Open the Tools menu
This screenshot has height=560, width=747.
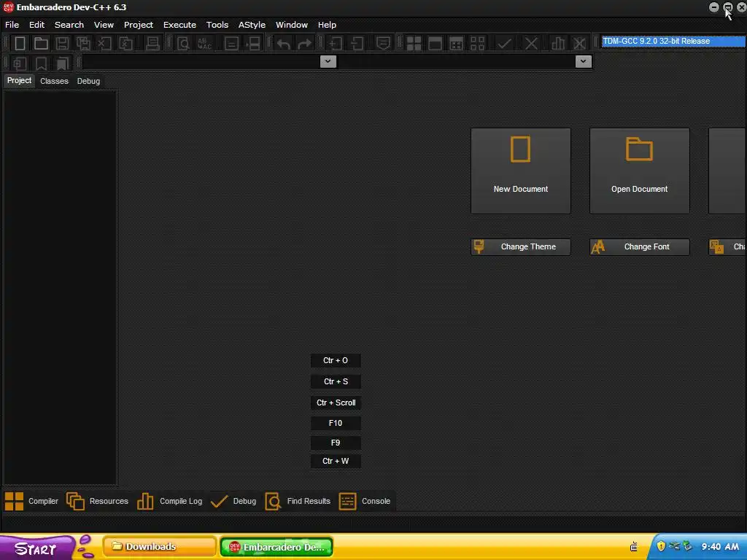(x=217, y=25)
